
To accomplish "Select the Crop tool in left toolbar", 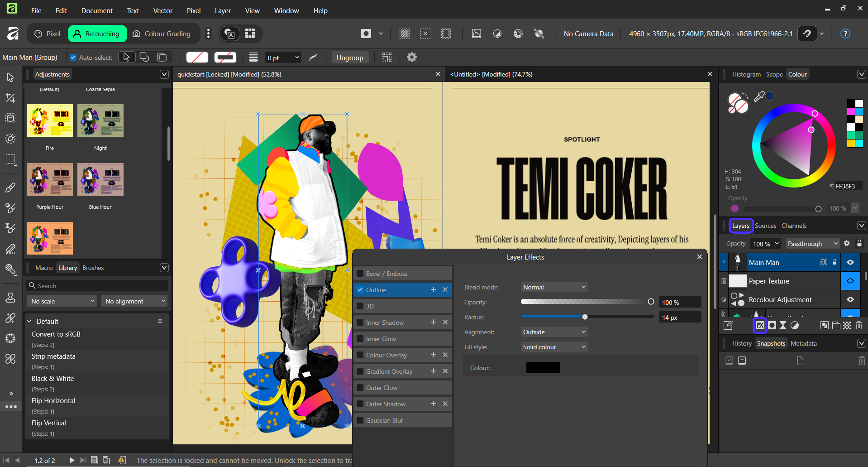I will point(10,98).
